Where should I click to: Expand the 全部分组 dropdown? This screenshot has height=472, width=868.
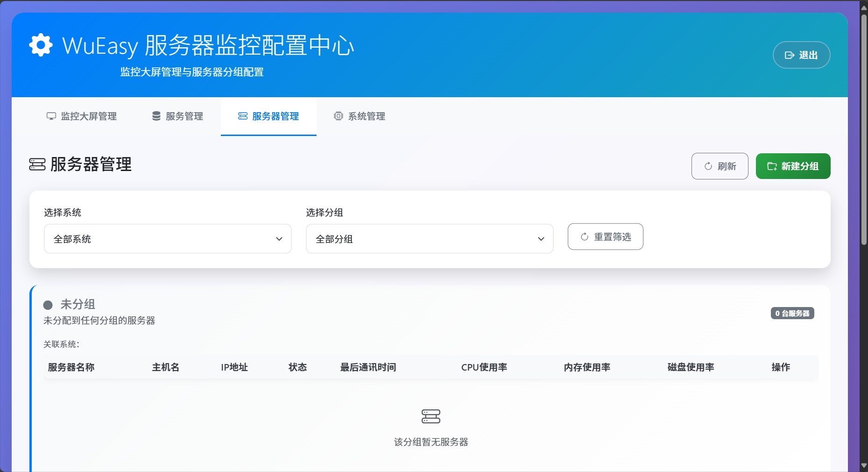click(x=430, y=239)
